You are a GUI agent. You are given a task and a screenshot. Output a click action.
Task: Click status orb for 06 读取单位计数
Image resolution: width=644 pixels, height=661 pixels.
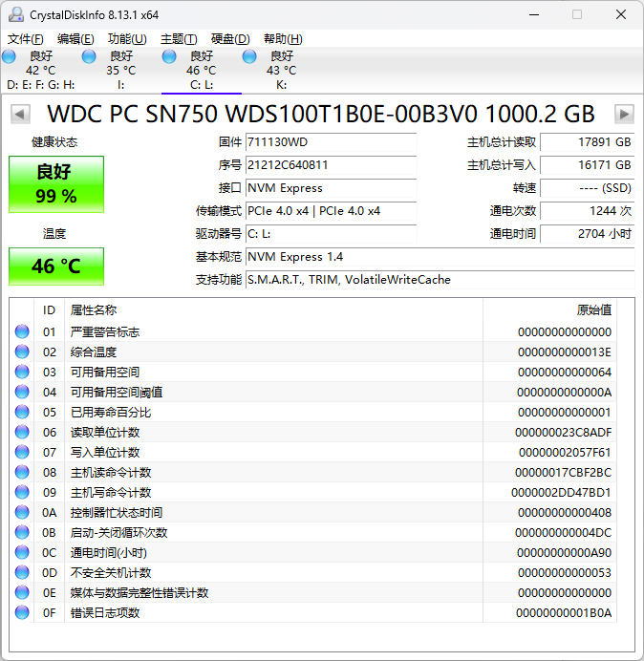[22, 432]
